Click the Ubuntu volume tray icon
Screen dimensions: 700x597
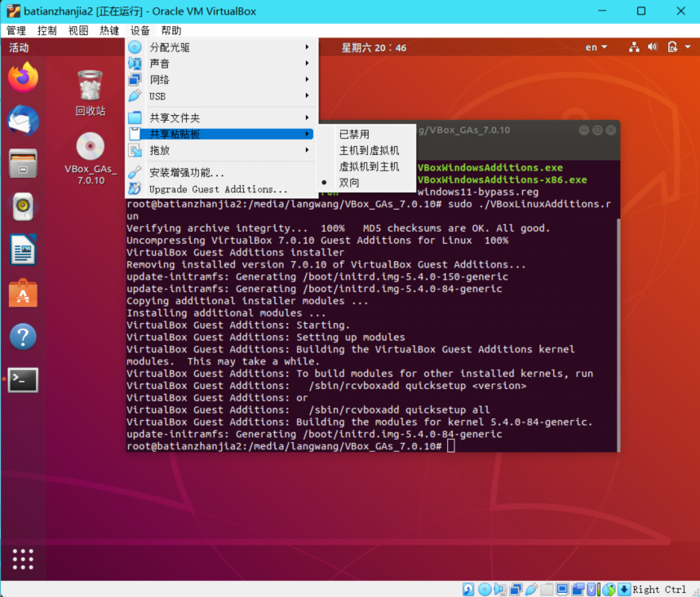653,46
